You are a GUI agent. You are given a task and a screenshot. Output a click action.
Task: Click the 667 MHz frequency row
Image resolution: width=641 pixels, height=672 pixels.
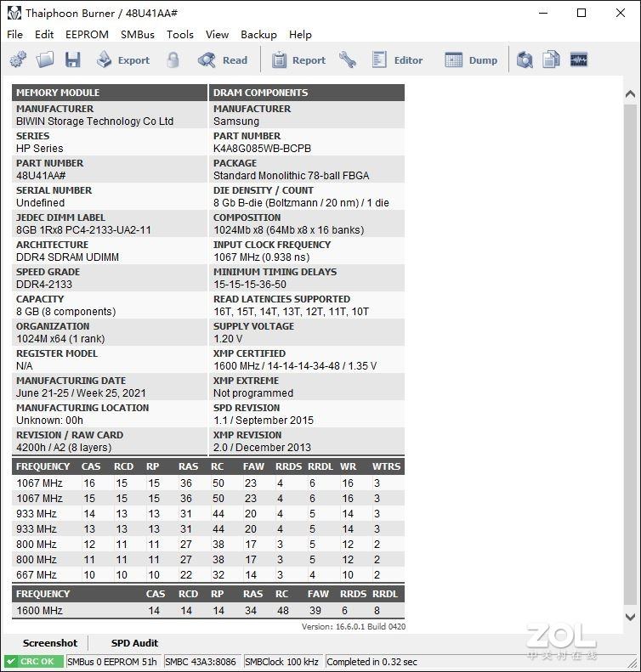208,574
